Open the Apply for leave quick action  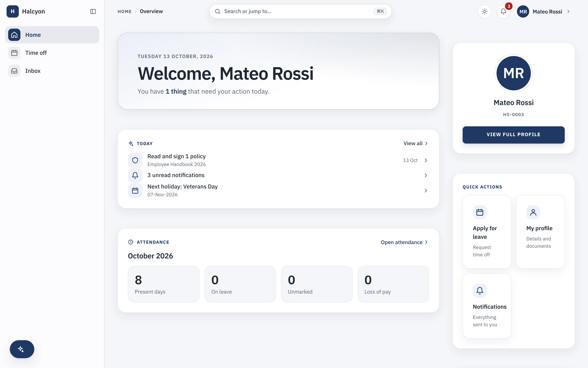(487, 232)
